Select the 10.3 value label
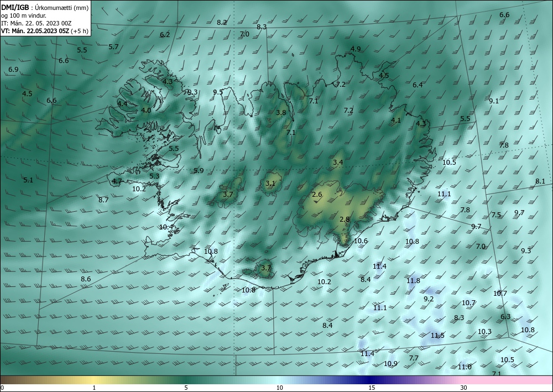Viewport: 553px width, 392px height. pos(484,332)
